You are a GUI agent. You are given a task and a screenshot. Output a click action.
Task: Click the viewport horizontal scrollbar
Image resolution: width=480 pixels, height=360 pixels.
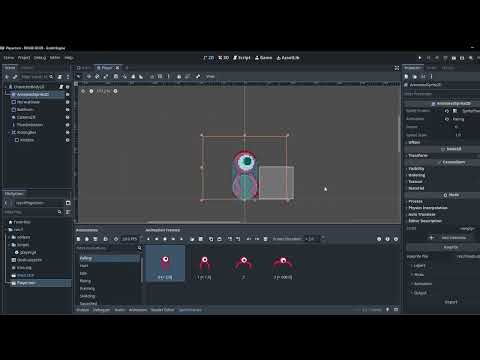click(193, 222)
